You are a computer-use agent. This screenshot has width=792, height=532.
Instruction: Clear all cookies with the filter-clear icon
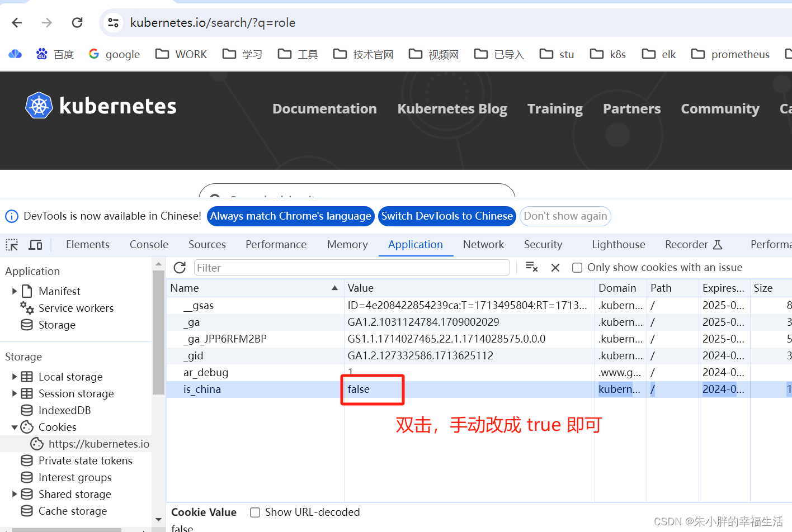tap(532, 267)
